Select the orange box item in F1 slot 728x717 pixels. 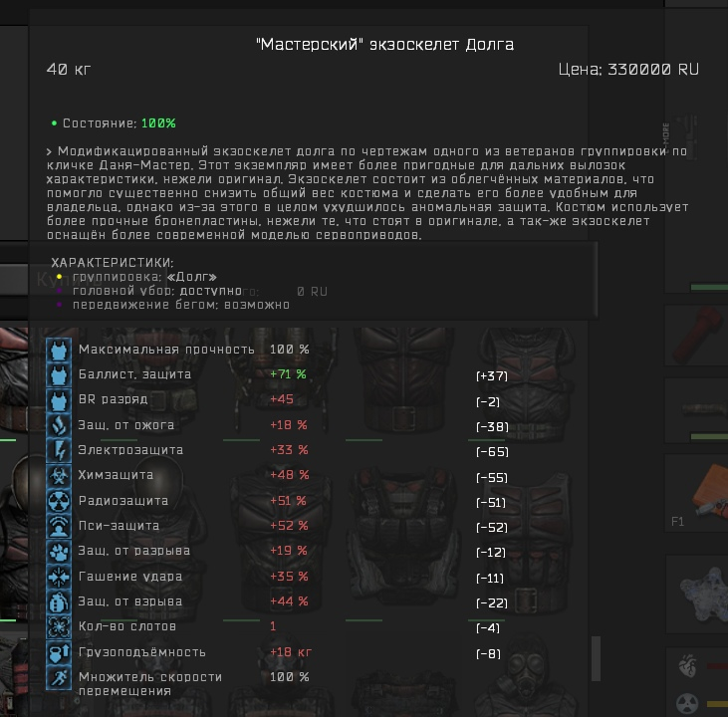coord(710,491)
